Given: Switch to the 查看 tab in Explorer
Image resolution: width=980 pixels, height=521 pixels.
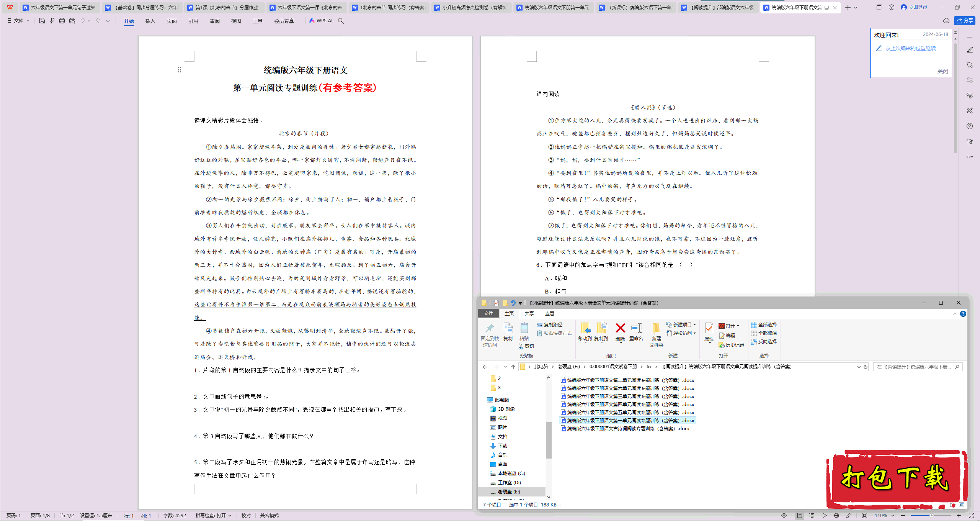Looking at the screenshot, I should pos(550,314).
